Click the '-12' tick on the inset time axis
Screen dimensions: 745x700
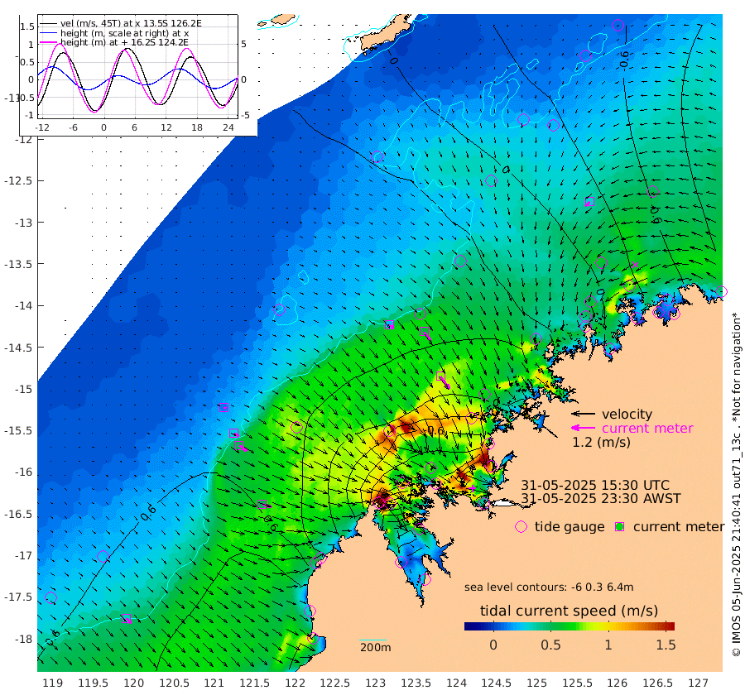(x=42, y=127)
